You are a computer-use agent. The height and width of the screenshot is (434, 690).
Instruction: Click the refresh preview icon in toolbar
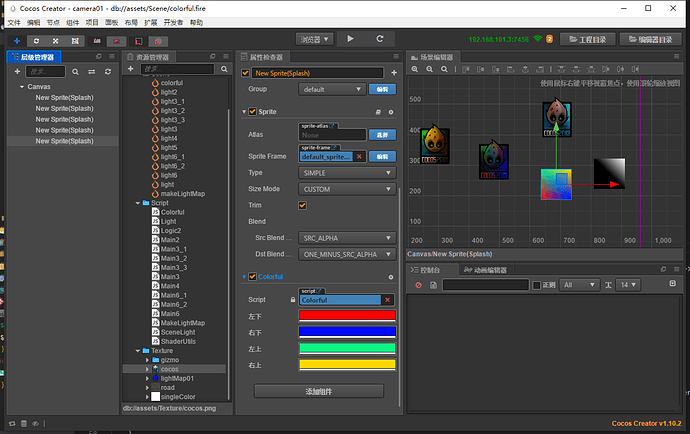[x=382, y=38]
